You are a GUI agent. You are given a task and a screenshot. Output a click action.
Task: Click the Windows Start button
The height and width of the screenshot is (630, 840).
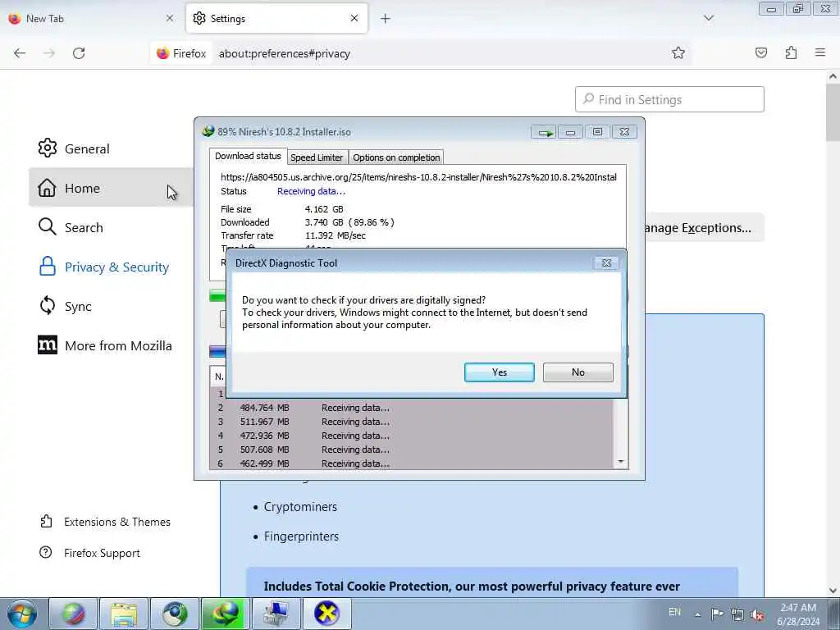coord(22,614)
